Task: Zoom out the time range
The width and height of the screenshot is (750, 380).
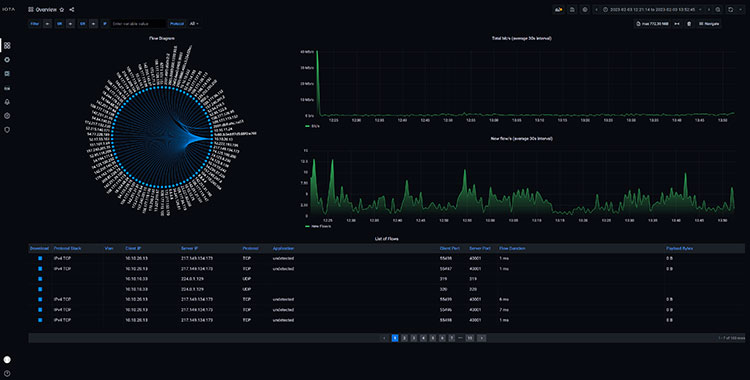Action: [x=718, y=10]
